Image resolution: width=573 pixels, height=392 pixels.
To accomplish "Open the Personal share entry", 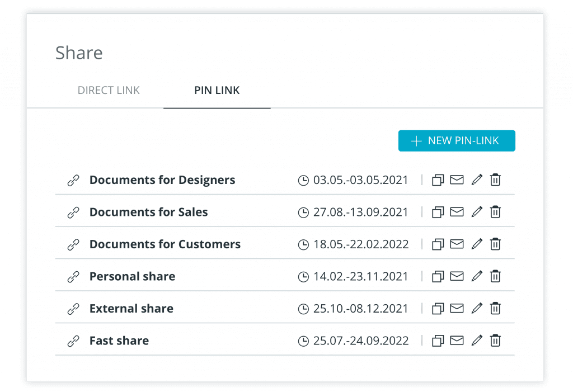I will 132,276.
